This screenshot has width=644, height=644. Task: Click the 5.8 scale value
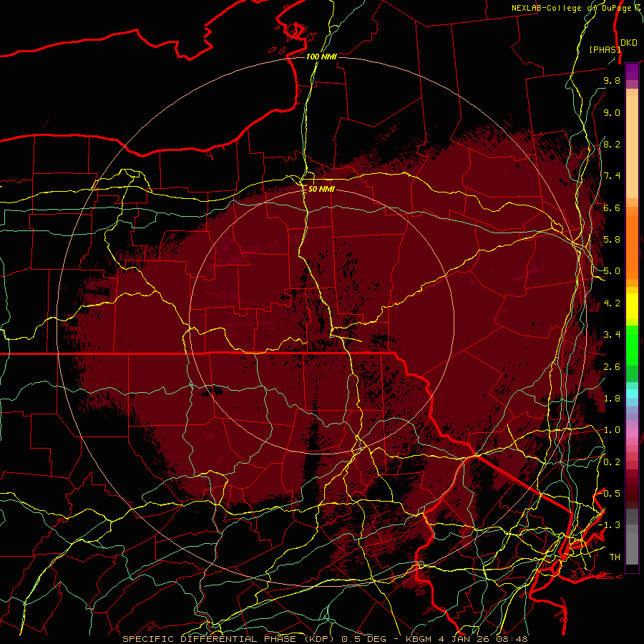click(x=612, y=240)
